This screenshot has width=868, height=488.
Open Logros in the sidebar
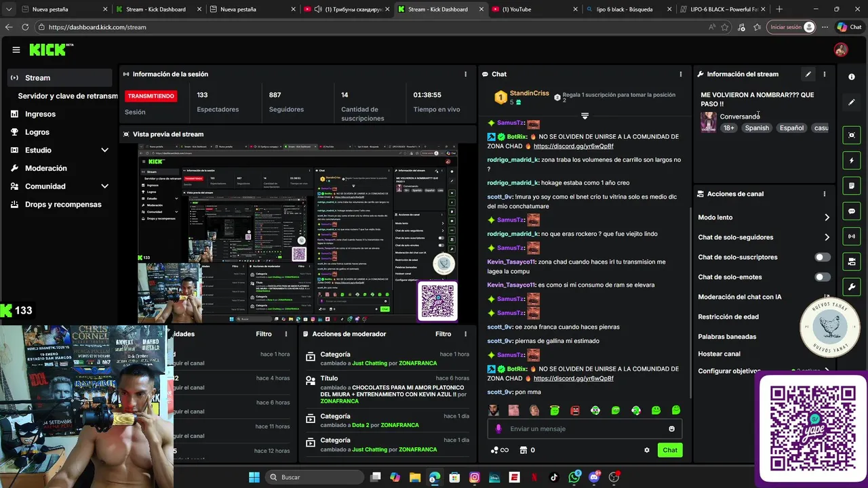37,132
